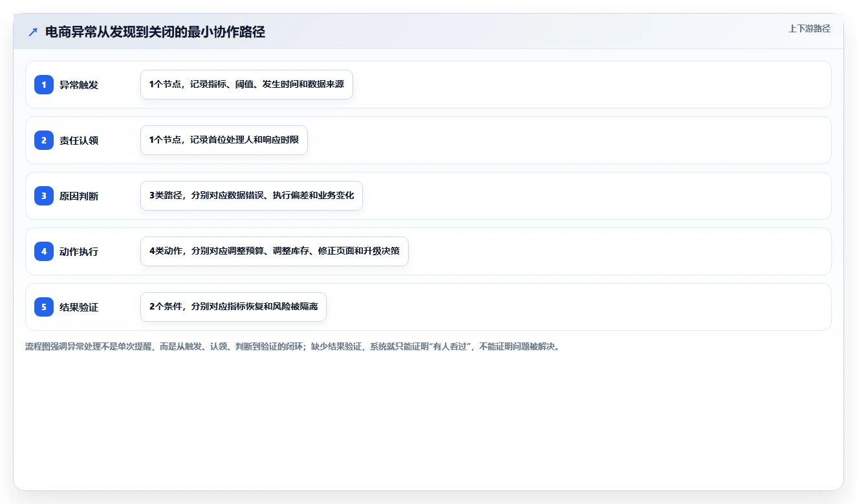This screenshot has height=504, width=857.
Task: Select step number 1 badge for 异常触发
Action: [44, 85]
